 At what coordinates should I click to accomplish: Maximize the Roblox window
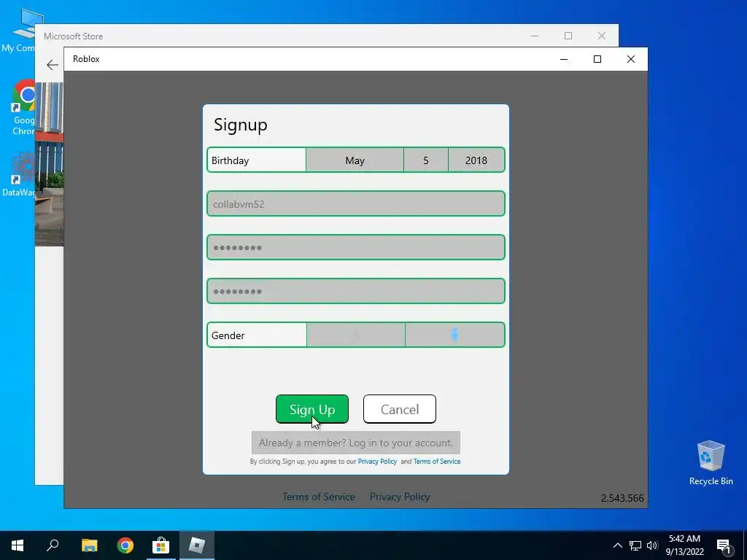coord(597,59)
